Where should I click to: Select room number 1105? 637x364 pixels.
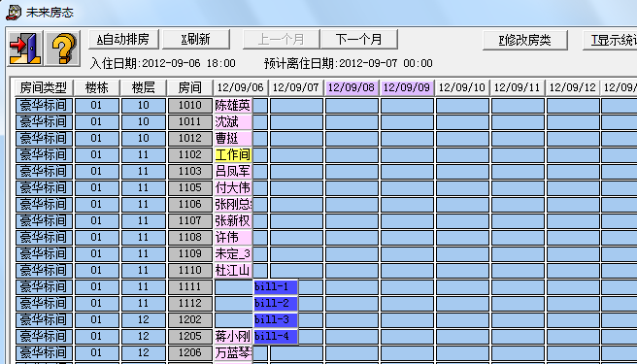coord(190,187)
